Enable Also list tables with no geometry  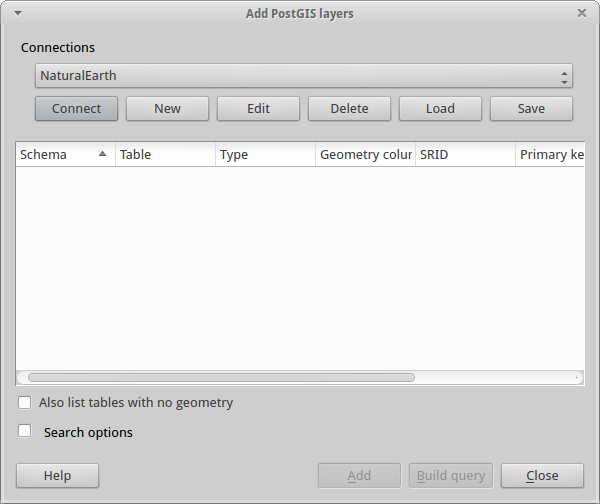[x=25, y=403]
